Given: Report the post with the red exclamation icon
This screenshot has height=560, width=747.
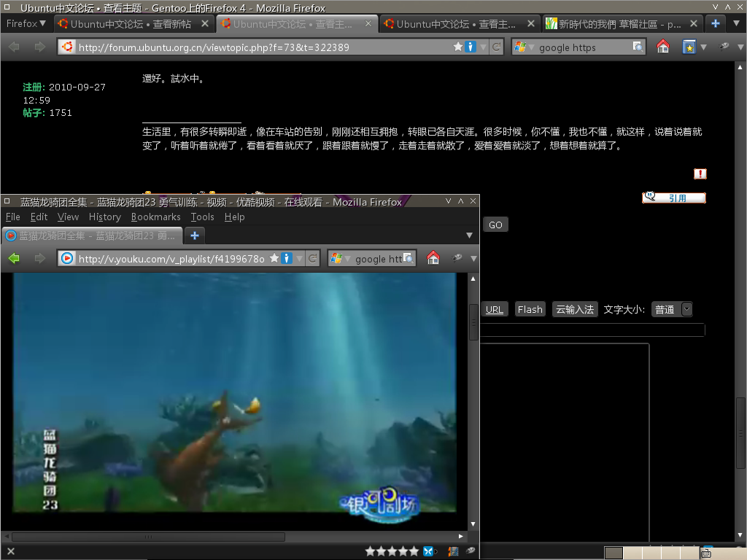Looking at the screenshot, I should (700, 174).
